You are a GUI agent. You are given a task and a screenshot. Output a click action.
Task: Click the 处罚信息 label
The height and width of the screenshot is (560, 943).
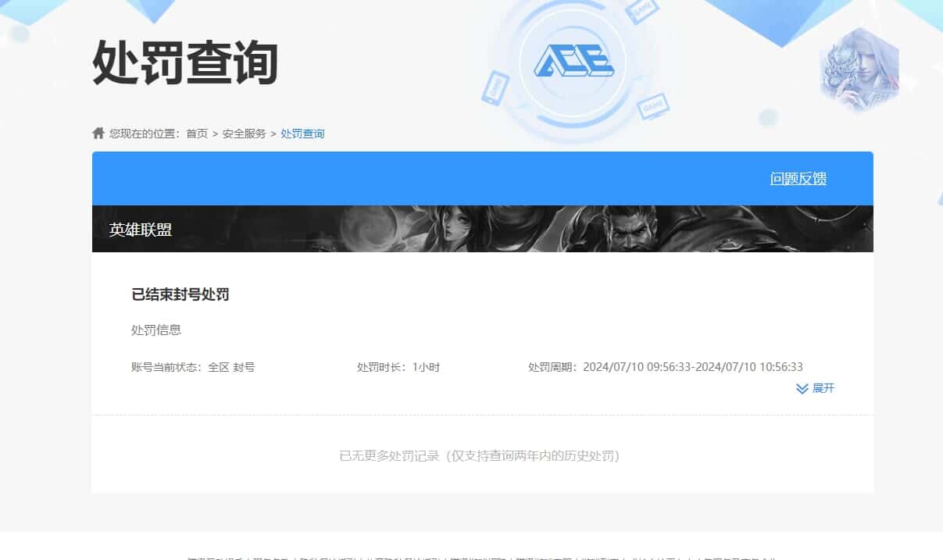[x=156, y=330]
